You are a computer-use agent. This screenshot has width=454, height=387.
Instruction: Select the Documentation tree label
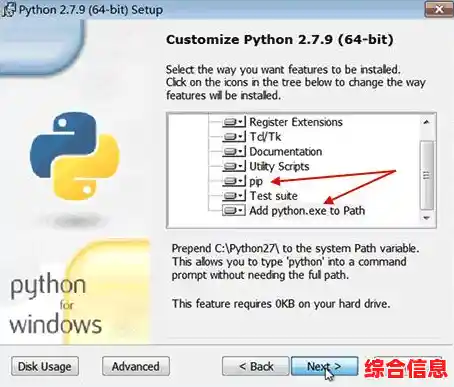[x=286, y=152]
